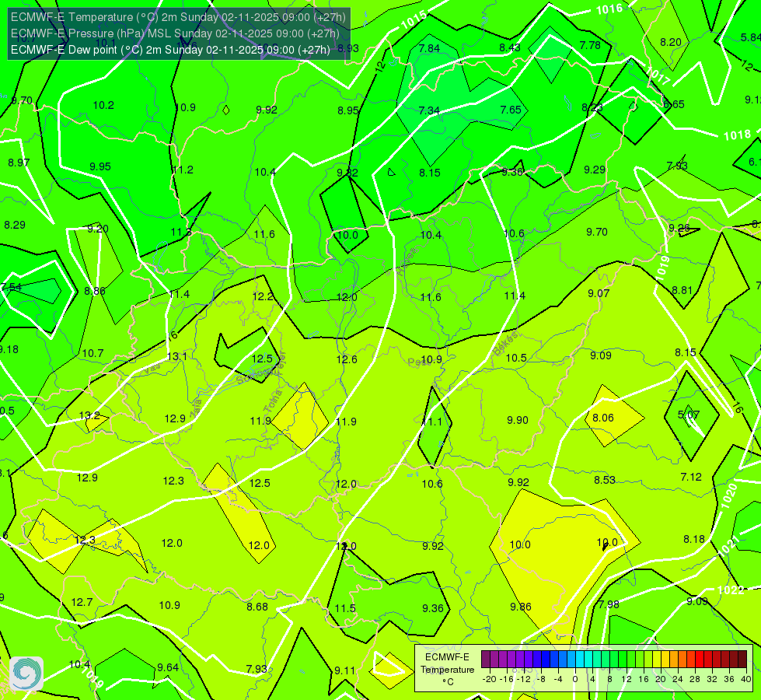Image resolution: width=761 pixels, height=700 pixels.
Task: Select the ECMWF-E Dew point 2m layer line
Action: point(170,50)
